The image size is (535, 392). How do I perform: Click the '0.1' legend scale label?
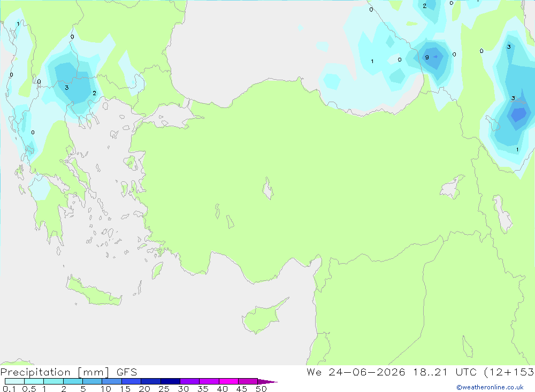coord(9,389)
